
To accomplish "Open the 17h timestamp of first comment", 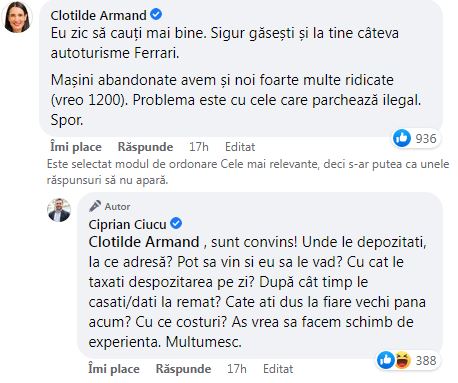I will tap(199, 147).
